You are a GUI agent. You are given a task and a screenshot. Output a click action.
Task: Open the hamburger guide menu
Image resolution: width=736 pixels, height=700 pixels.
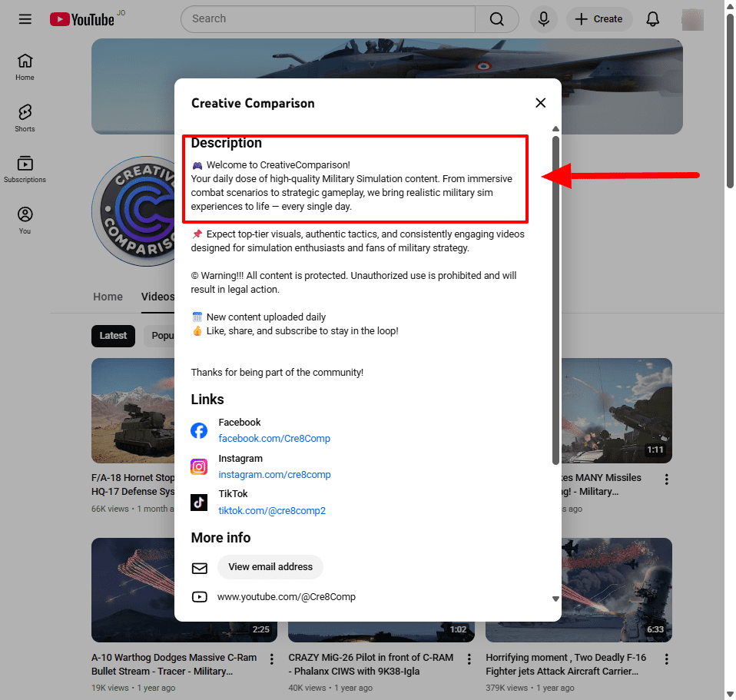point(25,19)
